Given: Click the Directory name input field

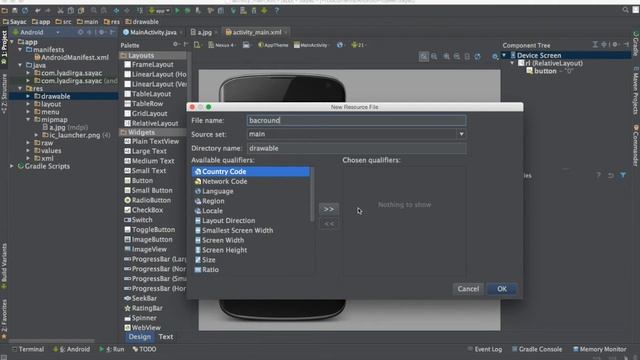Looking at the screenshot, I should (x=356, y=148).
